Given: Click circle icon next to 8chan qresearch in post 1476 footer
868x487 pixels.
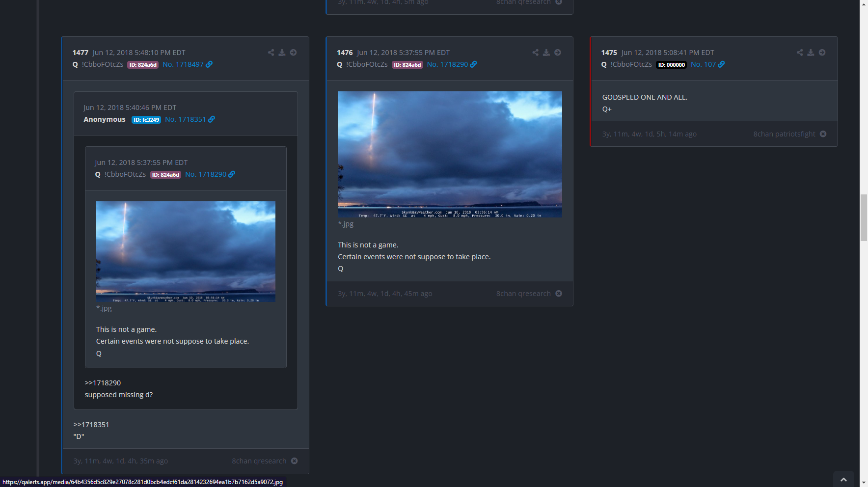Looking at the screenshot, I should pos(559,294).
